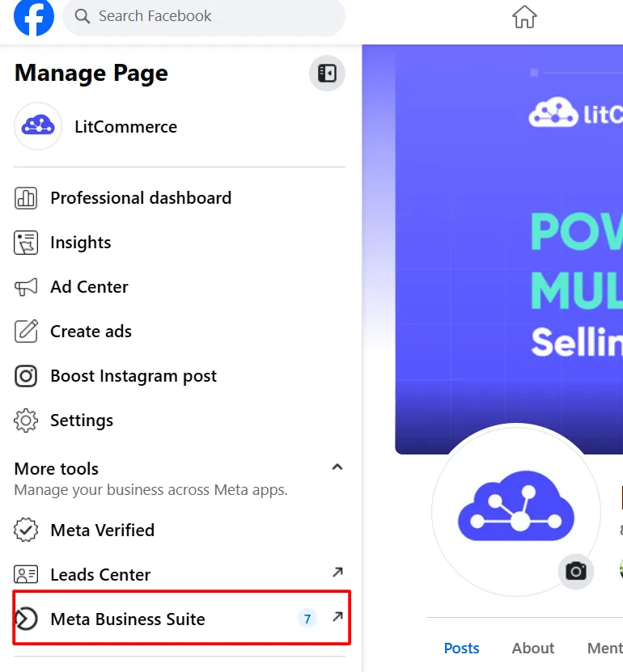Click the Leads Center contact card icon
This screenshot has height=672, width=623.
click(x=26, y=574)
